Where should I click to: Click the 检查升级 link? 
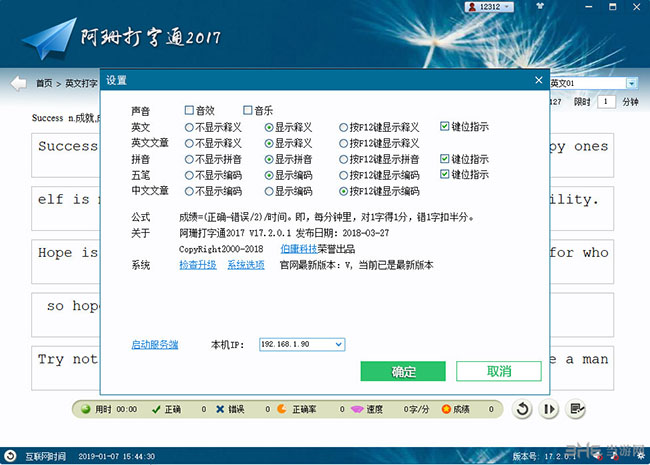pyautogui.click(x=198, y=265)
